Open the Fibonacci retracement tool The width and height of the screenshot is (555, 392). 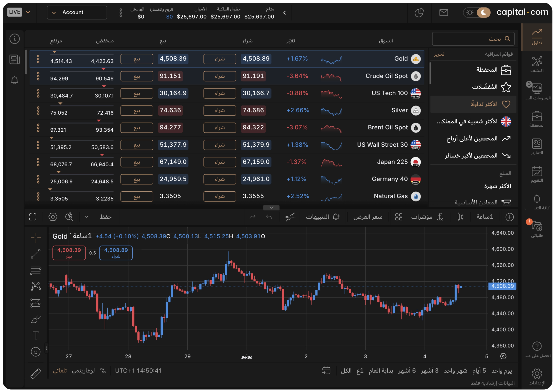[36, 270]
